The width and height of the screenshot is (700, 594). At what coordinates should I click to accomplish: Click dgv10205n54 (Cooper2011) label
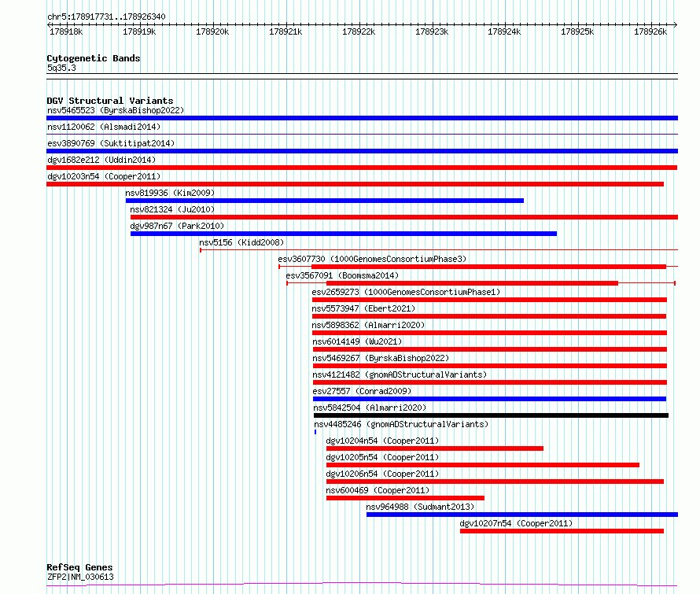[382, 457]
